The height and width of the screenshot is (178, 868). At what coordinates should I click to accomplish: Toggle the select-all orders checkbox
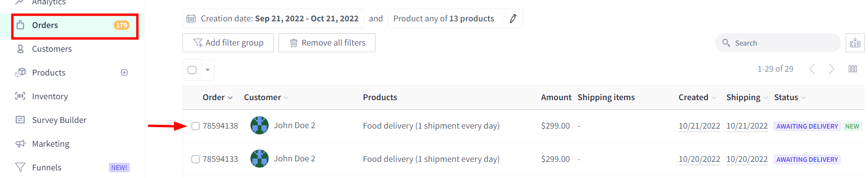[192, 70]
